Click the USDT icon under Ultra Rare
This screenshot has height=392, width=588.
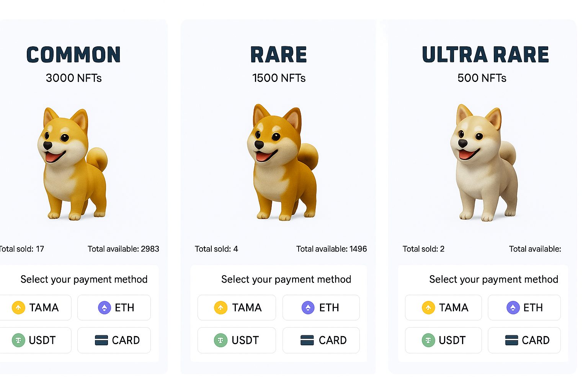(x=428, y=340)
